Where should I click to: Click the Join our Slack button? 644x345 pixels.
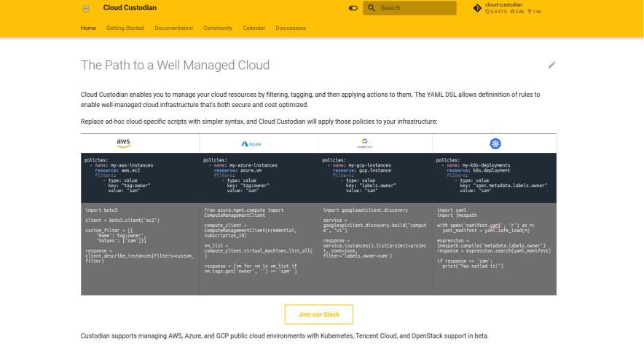(x=318, y=314)
